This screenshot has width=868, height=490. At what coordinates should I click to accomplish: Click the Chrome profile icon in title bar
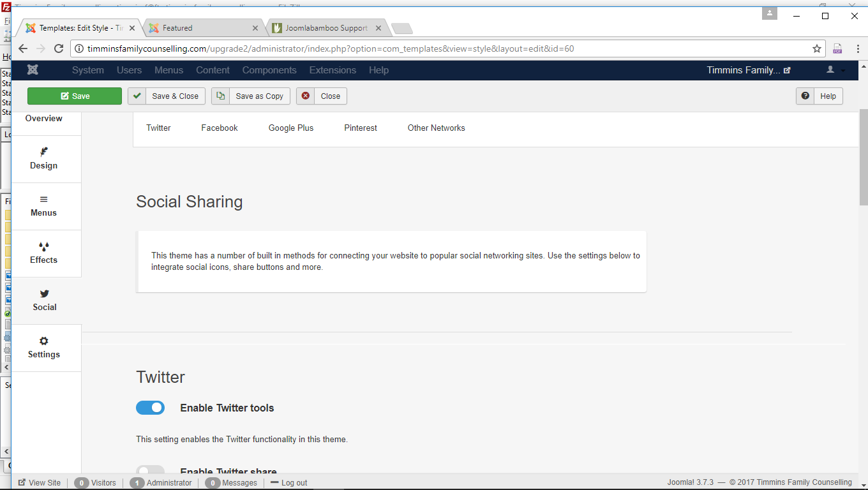[771, 13]
